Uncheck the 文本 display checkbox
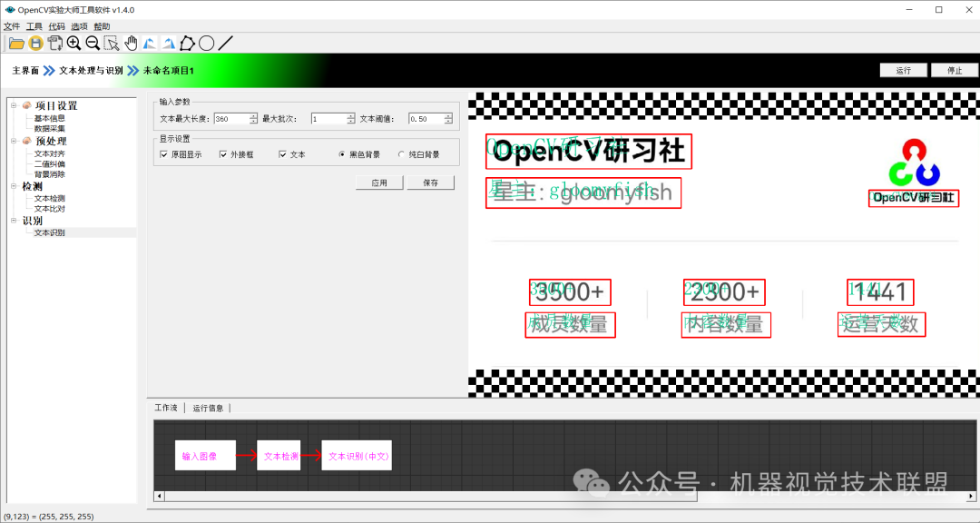Viewport: 980px width, 523px height. [282, 154]
